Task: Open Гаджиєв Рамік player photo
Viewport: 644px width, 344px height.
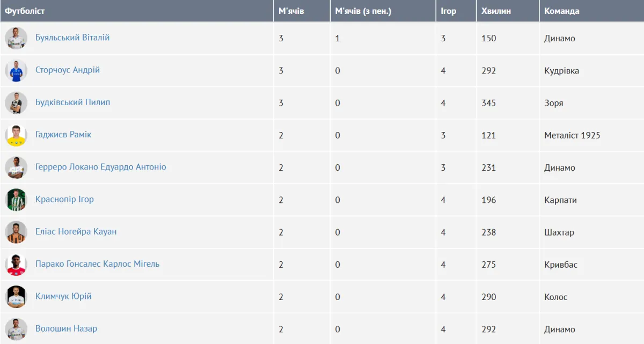Action: point(16,135)
